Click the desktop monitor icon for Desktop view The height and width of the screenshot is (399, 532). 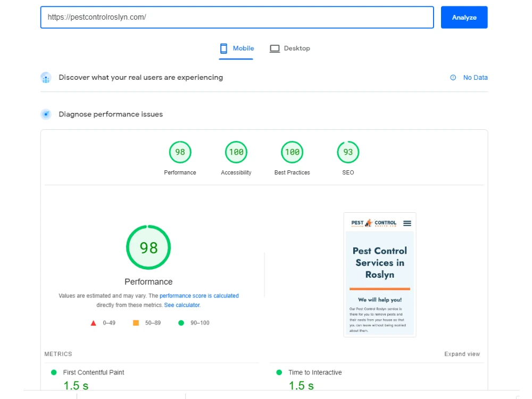[275, 48]
